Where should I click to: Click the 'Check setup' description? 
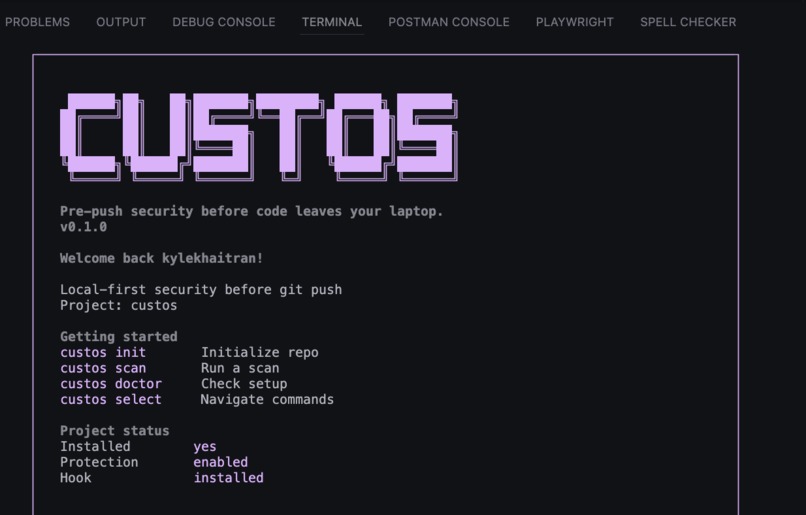click(x=244, y=384)
